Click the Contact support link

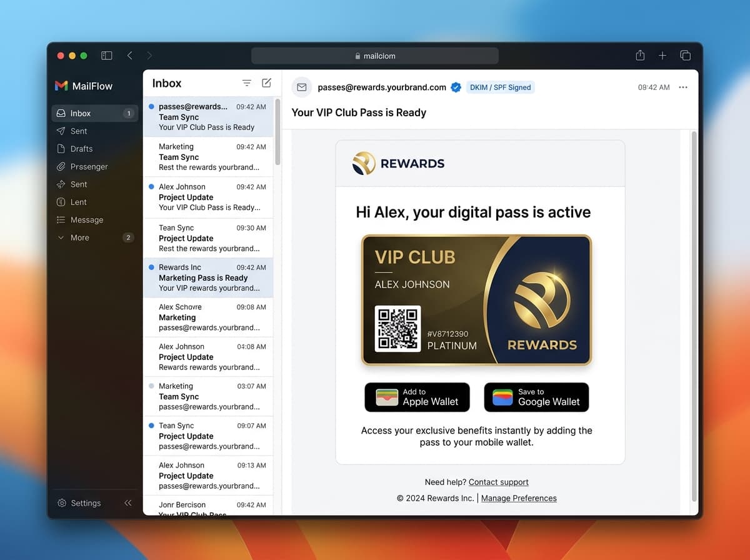499,482
